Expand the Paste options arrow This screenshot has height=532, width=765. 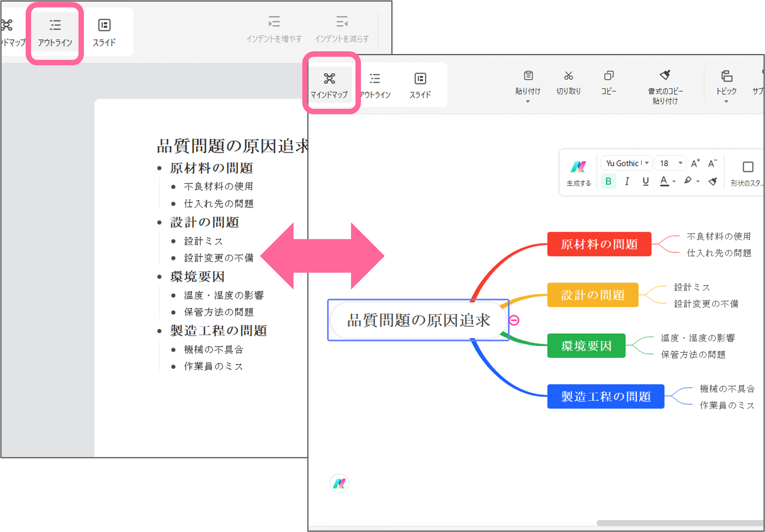(528, 102)
